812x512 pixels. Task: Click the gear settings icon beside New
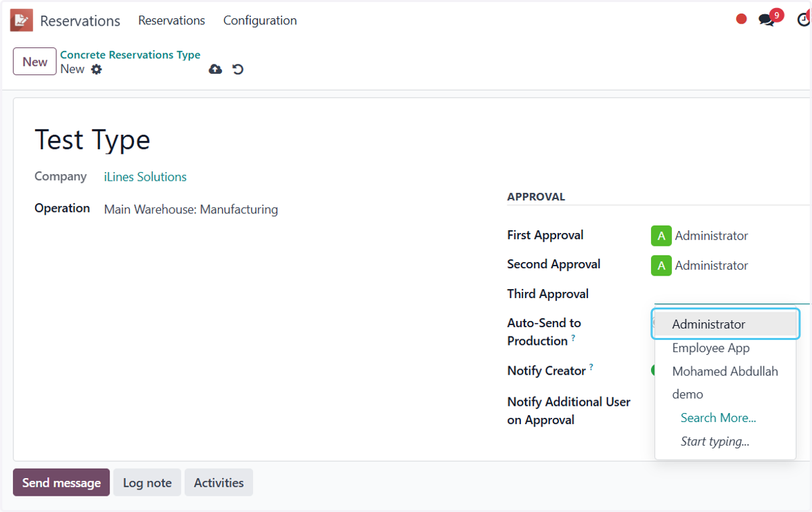[x=97, y=69]
